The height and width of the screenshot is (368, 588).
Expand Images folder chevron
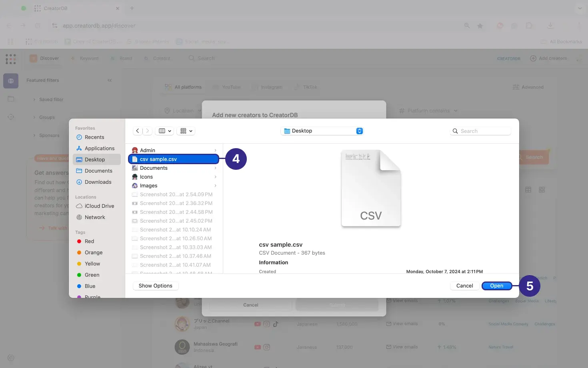click(215, 186)
